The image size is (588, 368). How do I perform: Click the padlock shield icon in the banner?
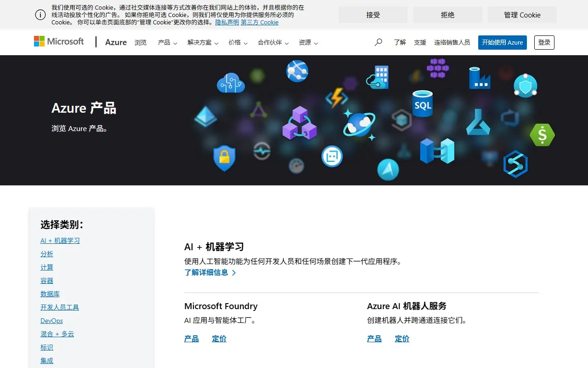tap(225, 158)
